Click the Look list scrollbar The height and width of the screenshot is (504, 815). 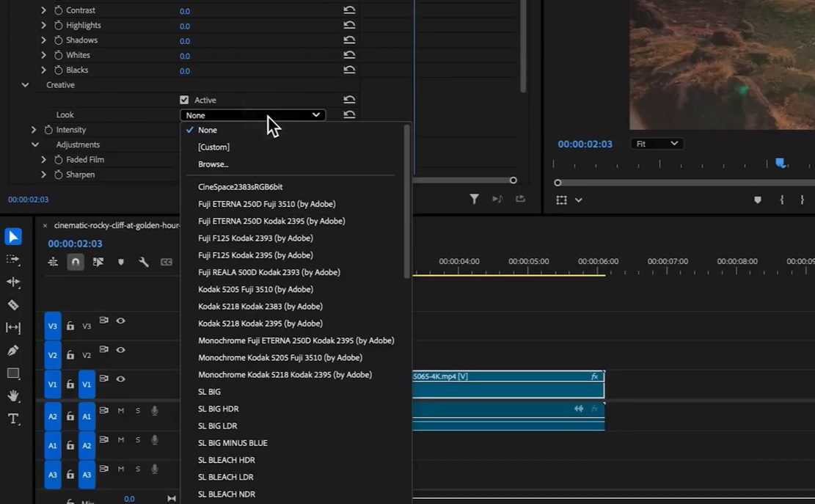click(x=406, y=202)
